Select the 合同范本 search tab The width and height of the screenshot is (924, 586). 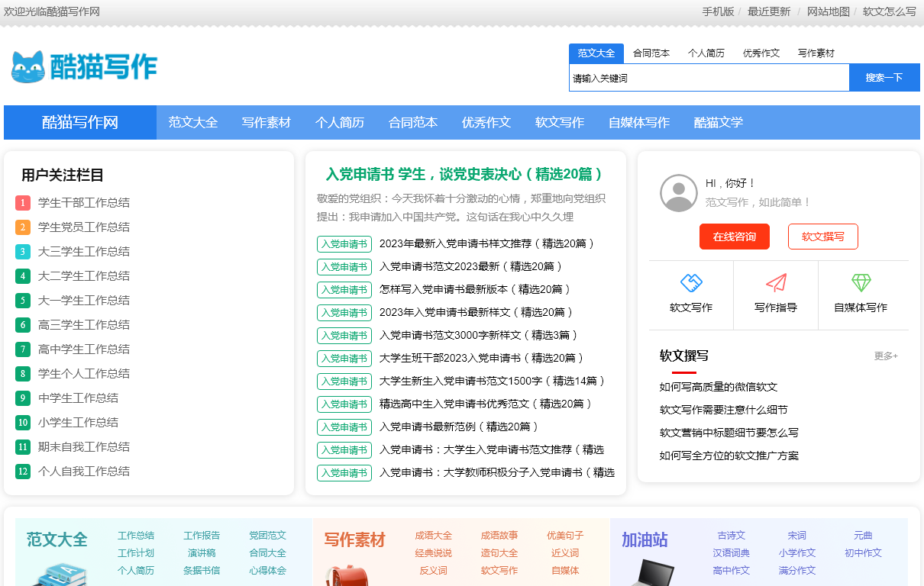pos(651,53)
